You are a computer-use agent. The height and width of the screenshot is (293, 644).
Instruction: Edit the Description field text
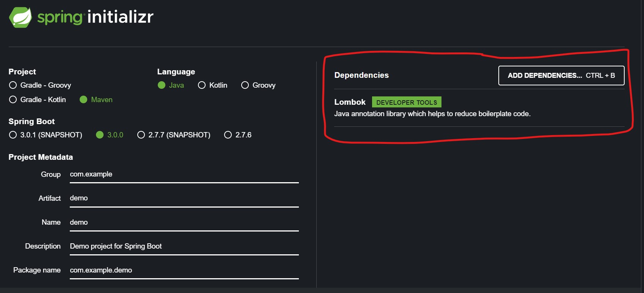tap(184, 246)
